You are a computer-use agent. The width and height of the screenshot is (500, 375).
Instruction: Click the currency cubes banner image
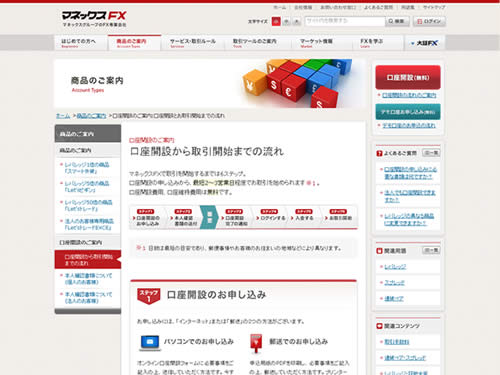click(297, 83)
